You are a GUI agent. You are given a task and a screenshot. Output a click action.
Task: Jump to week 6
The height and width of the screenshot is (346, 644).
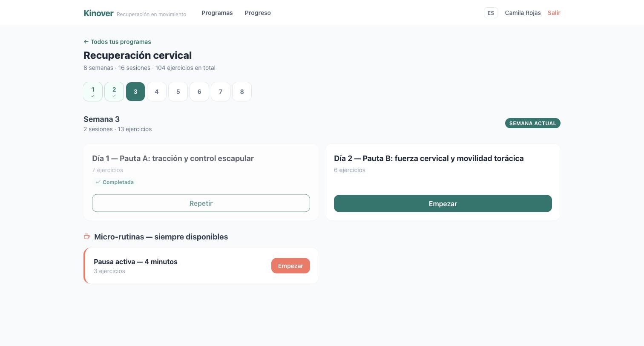point(199,92)
